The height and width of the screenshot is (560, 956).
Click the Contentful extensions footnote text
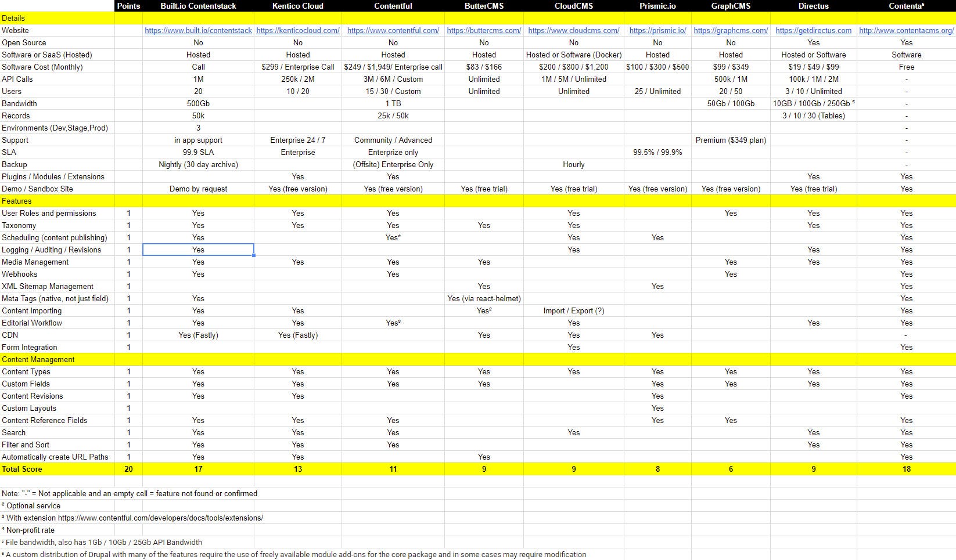(132, 518)
